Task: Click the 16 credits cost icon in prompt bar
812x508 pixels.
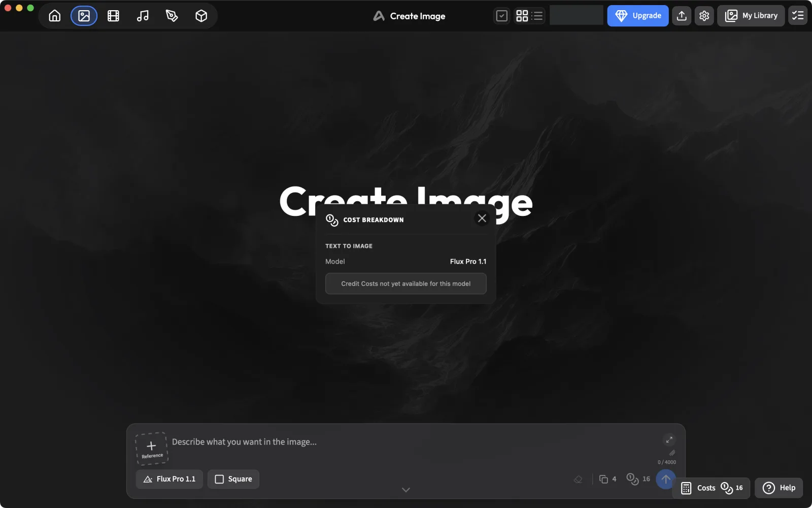Action: pyautogui.click(x=638, y=479)
